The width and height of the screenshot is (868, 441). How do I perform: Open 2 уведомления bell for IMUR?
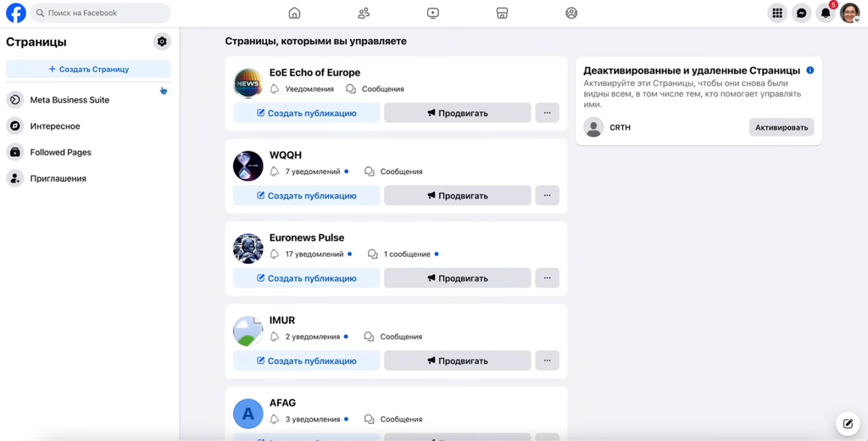click(x=274, y=337)
